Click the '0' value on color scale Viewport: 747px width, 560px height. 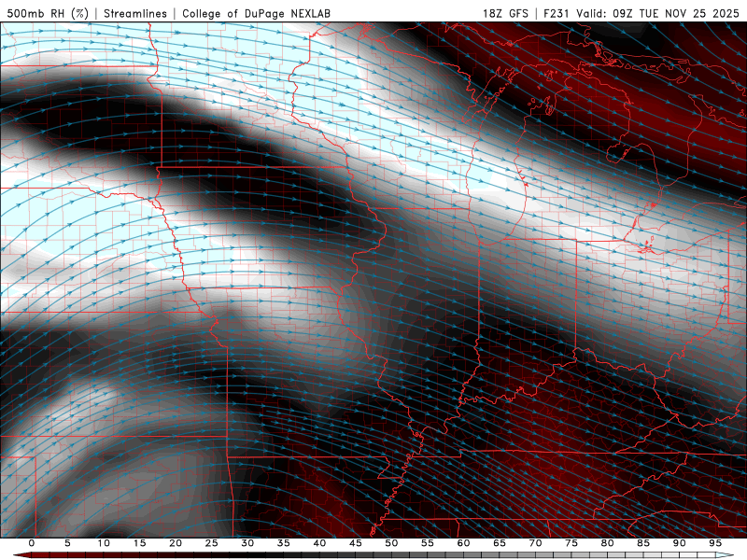tap(32, 543)
